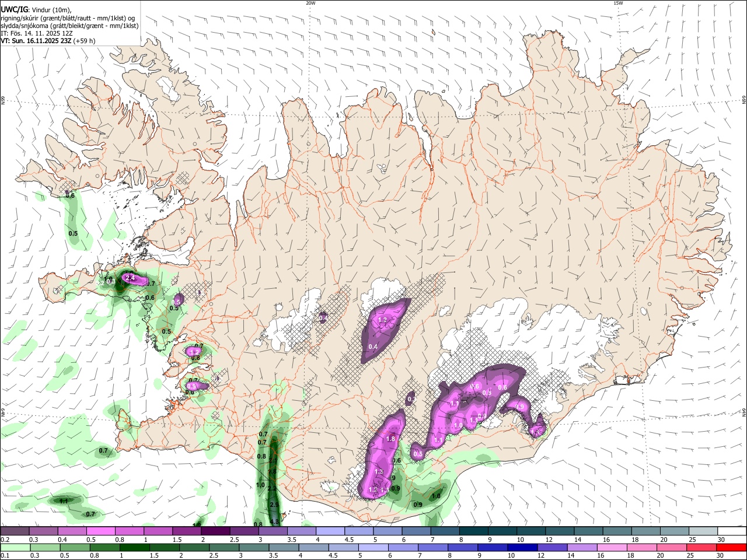This screenshot has width=747, height=560.
Task: Select the dark teal snow swatch between 9 and 10
Action: point(502,531)
